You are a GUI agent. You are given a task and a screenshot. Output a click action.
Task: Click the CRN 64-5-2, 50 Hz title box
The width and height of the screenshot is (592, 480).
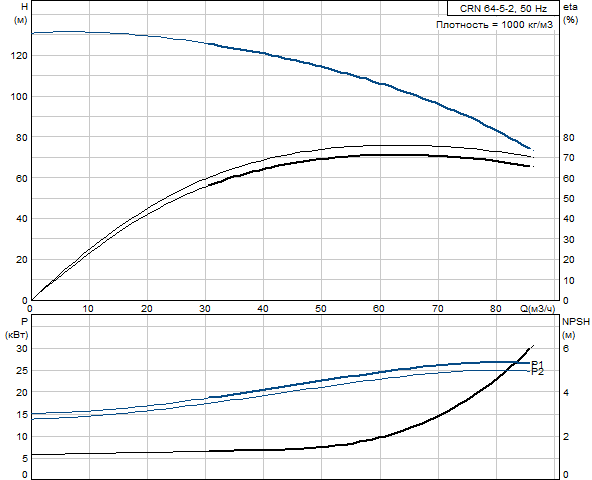point(503,8)
